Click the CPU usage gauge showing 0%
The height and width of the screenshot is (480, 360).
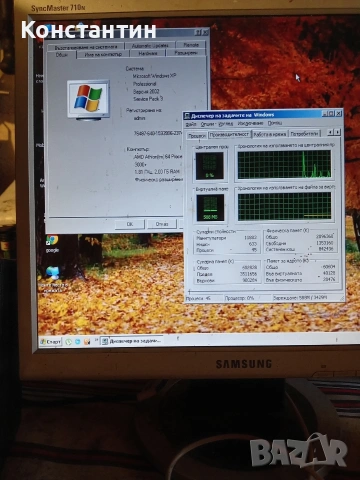click(x=210, y=166)
